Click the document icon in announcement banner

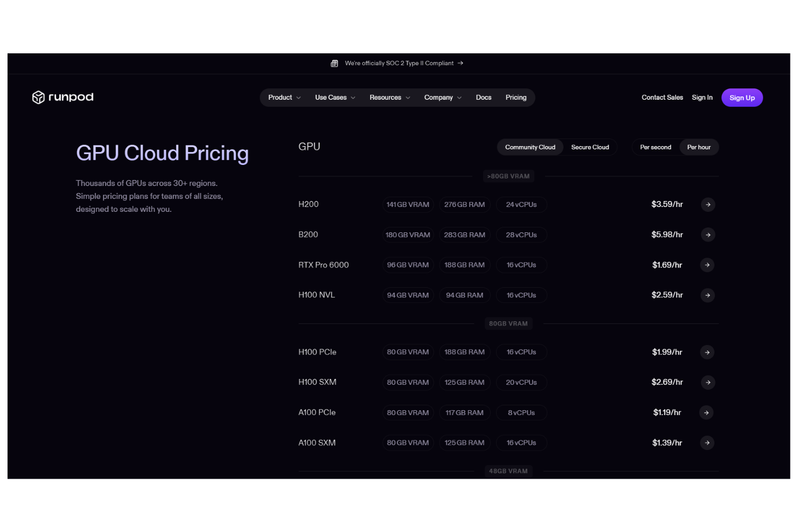pos(334,64)
